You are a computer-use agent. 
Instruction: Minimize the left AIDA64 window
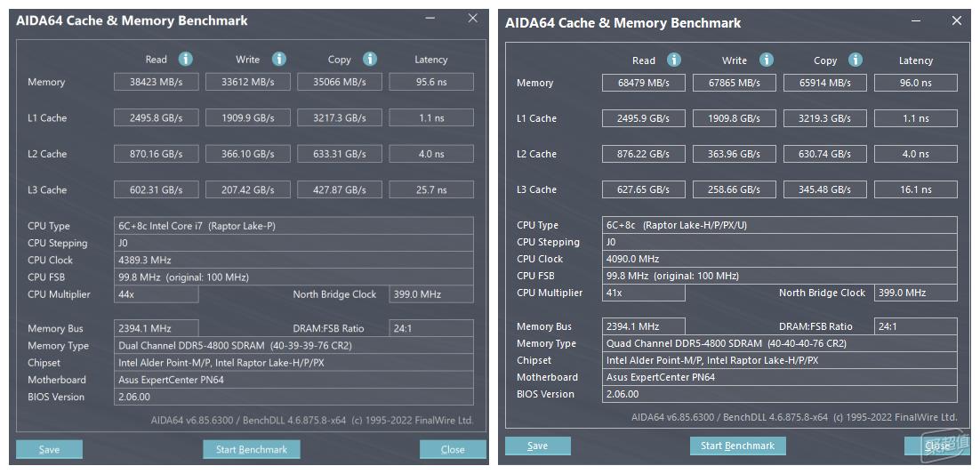pyautogui.click(x=430, y=19)
